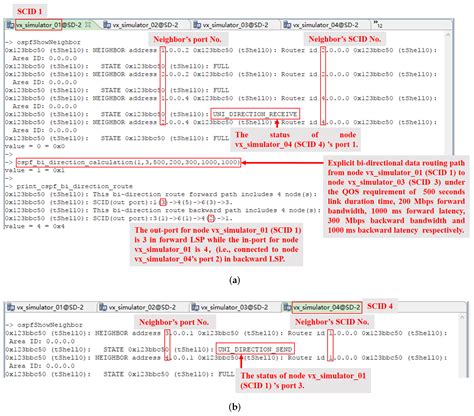Viewport: 474px width, 416px height.
Task: Click terminal icon of vx_simulator_01 tab in panel (a)
Action: coord(10,25)
